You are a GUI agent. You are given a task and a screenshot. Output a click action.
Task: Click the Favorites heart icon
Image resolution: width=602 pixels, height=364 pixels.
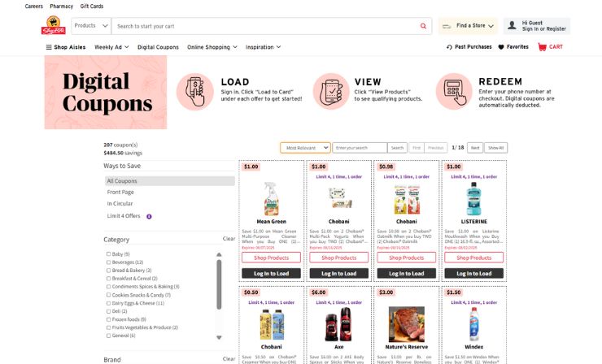501,47
